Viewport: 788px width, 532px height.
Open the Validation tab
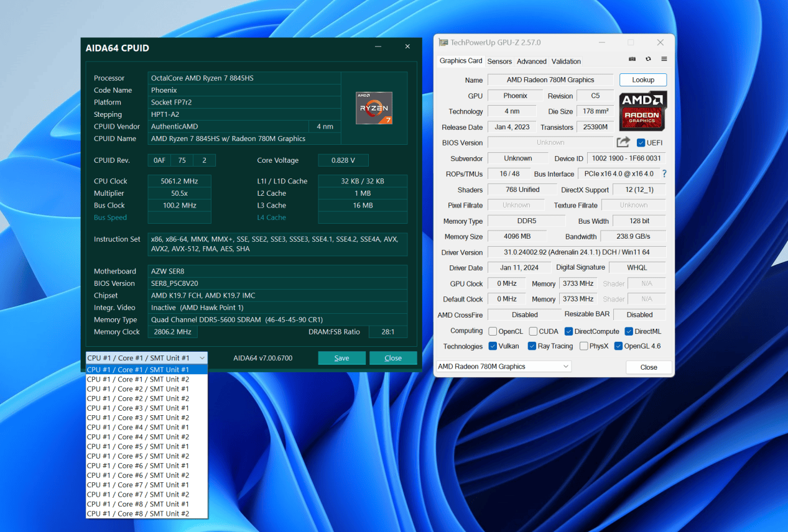coord(566,62)
